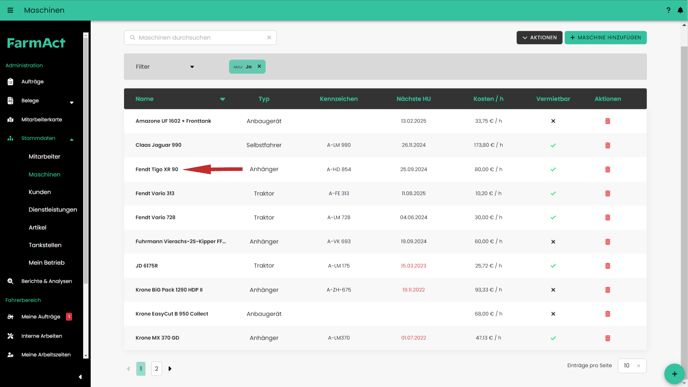
Task: Click the Berichte & Analysen search icon
Action: (10, 281)
